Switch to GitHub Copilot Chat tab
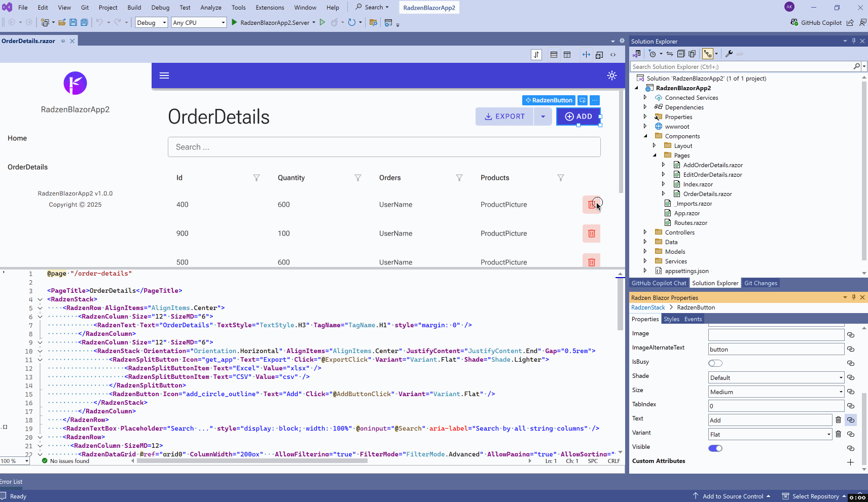Image resolution: width=868 pixels, height=502 pixels. 659,283
